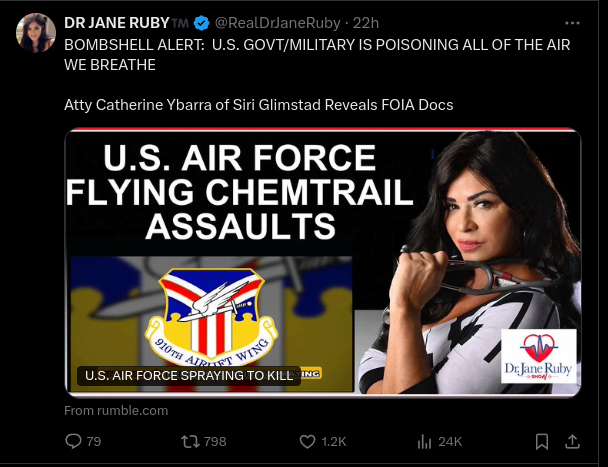Click the repost arrows icon
Screen dimensions: 608x467
[x=188, y=441]
